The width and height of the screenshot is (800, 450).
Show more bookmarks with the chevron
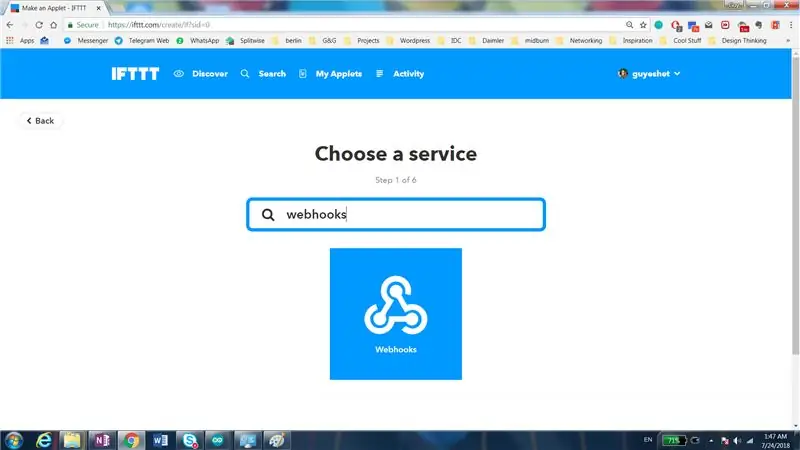[788, 40]
